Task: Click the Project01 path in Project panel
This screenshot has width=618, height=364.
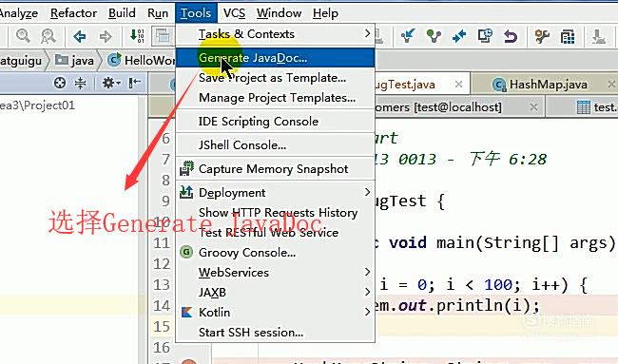Action: (37, 105)
